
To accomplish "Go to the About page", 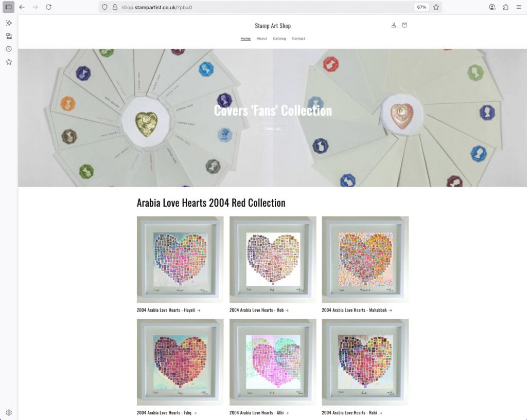I will (262, 39).
